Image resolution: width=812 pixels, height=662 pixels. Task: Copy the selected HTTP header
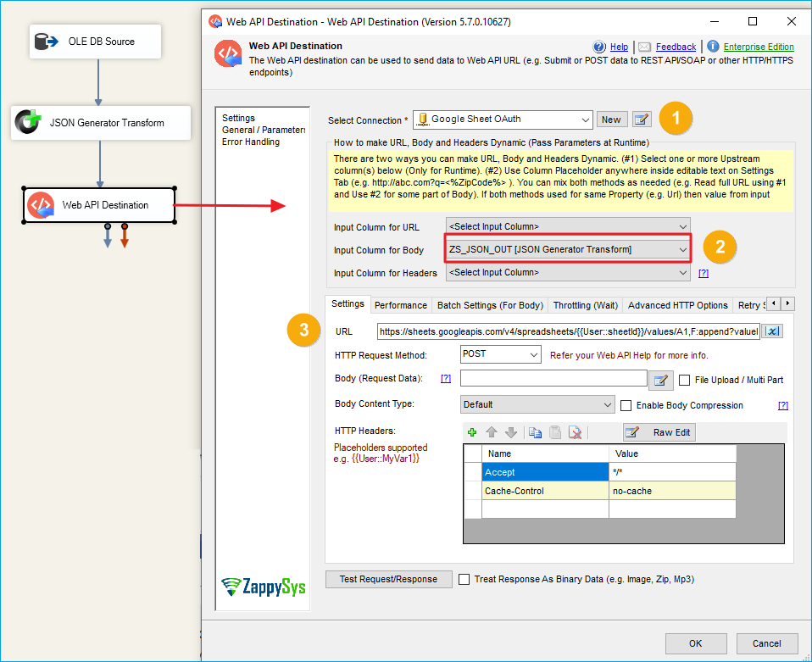535,432
